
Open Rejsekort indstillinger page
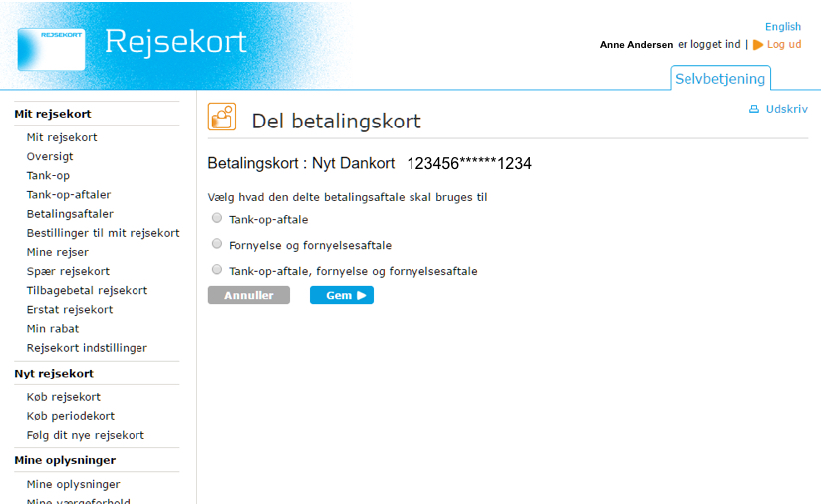coord(87,348)
